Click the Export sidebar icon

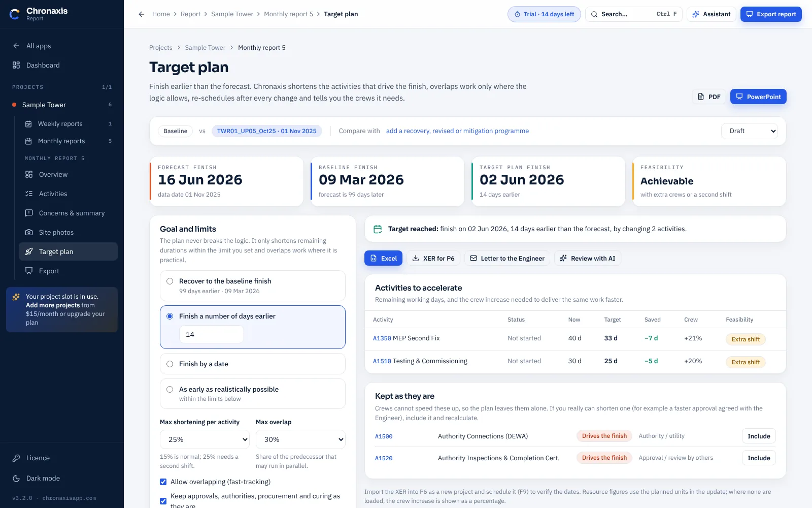pyautogui.click(x=29, y=271)
